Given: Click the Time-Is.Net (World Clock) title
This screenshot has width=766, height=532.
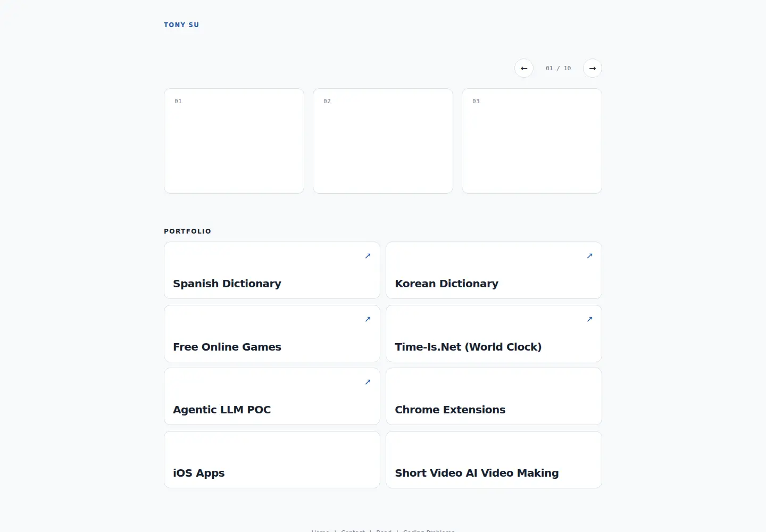Looking at the screenshot, I should pos(468,347).
